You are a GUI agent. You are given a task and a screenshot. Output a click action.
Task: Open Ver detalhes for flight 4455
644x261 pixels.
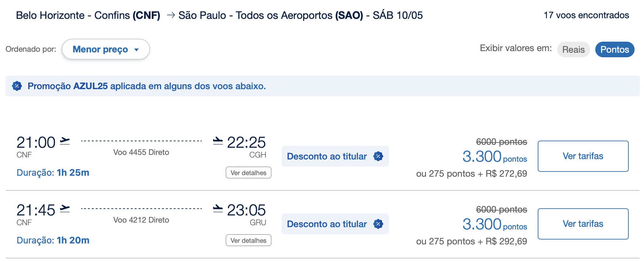click(249, 172)
